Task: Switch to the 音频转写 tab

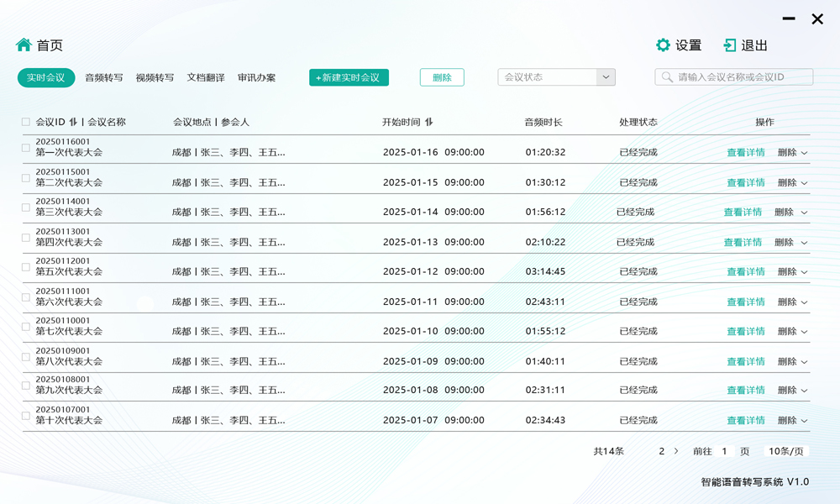Action: pos(103,77)
